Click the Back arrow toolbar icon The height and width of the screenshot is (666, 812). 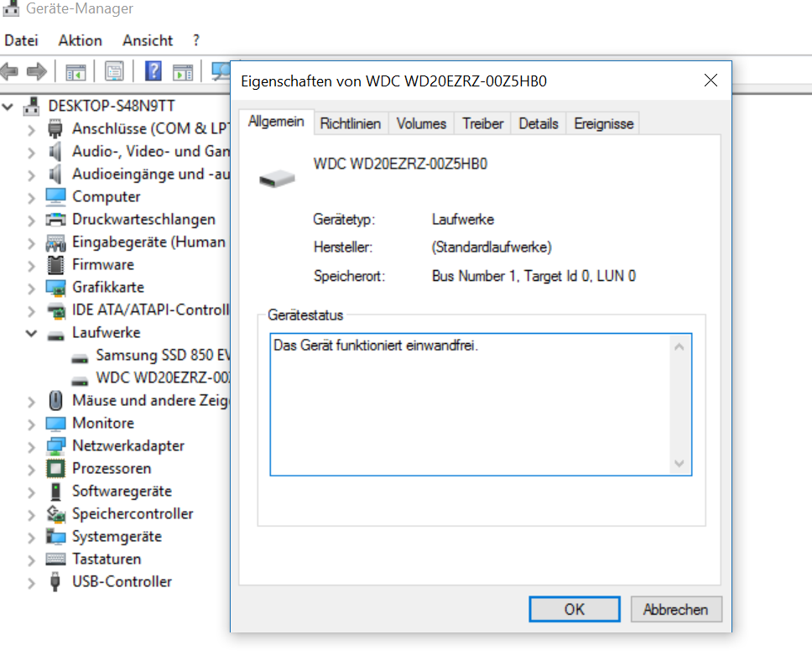coord(9,71)
